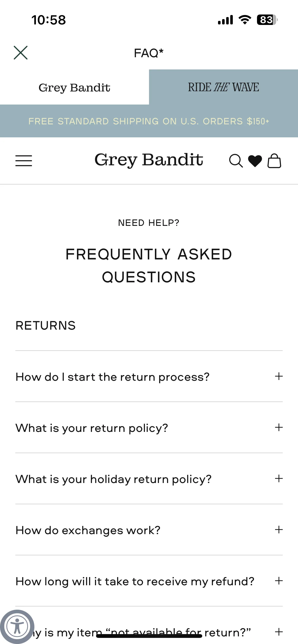Open the wishlist heart icon

[255, 161]
